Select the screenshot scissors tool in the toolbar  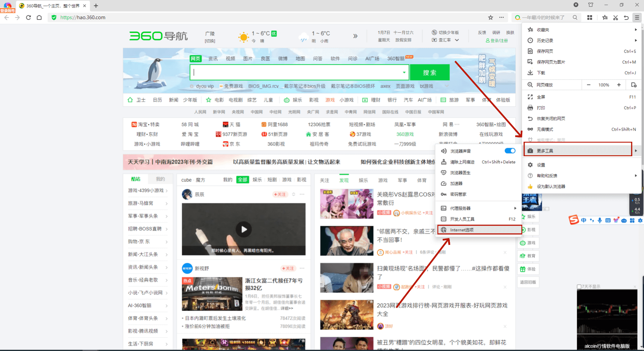615,17
